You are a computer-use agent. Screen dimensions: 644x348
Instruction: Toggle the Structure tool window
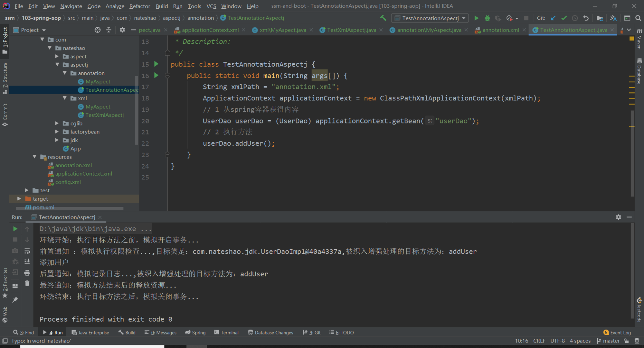(5, 78)
